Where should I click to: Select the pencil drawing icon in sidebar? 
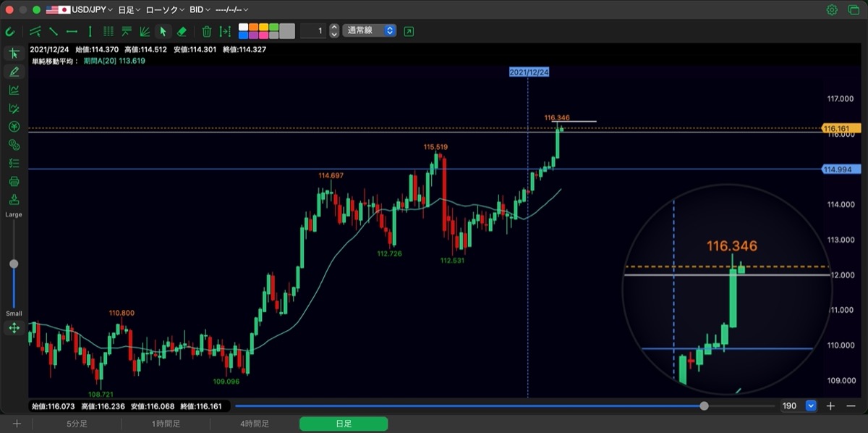pyautogui.click(x=14, y=72)
